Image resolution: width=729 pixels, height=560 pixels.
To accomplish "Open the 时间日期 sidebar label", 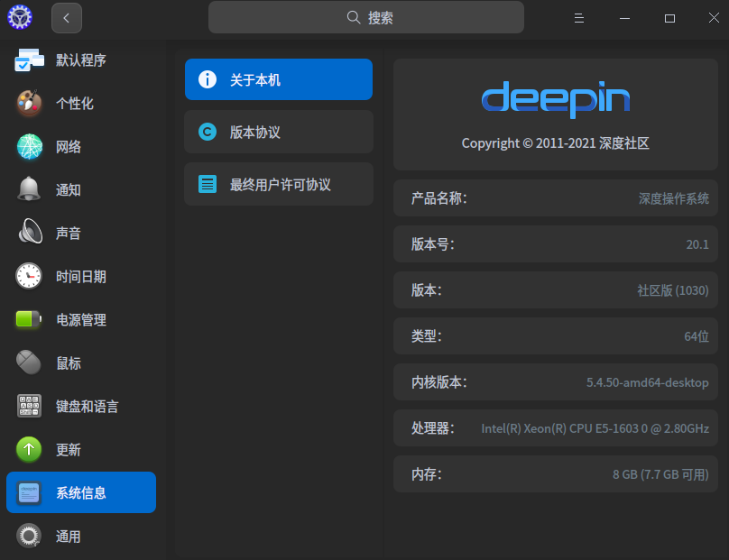I will 81,277.
